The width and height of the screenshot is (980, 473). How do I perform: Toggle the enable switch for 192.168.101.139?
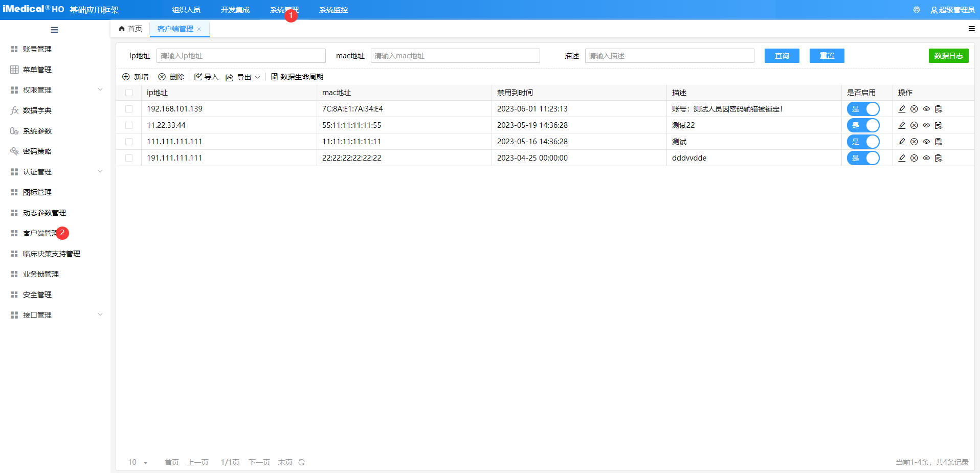(863, 109)
